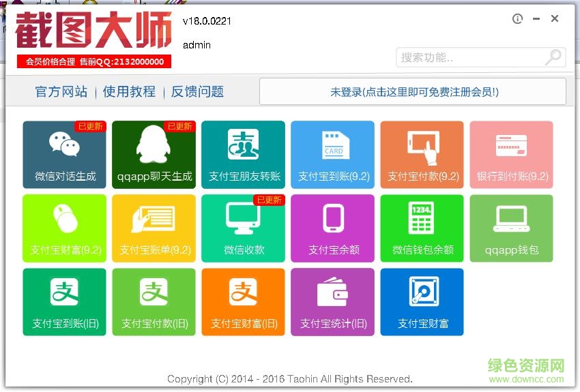The image size is (580, 392).
Task: Open the 银行到付账(9.2) tile
Action: (512, 155)
